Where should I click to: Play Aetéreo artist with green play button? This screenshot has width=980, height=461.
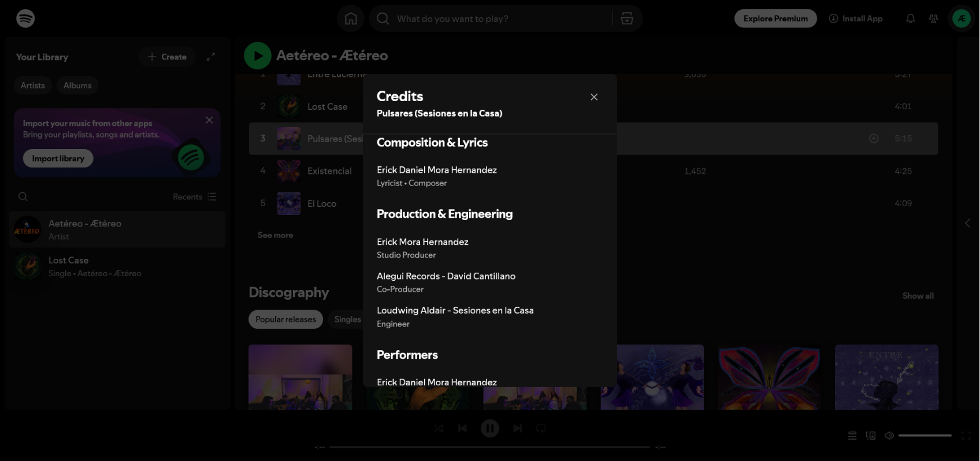(x=258, y=56)
